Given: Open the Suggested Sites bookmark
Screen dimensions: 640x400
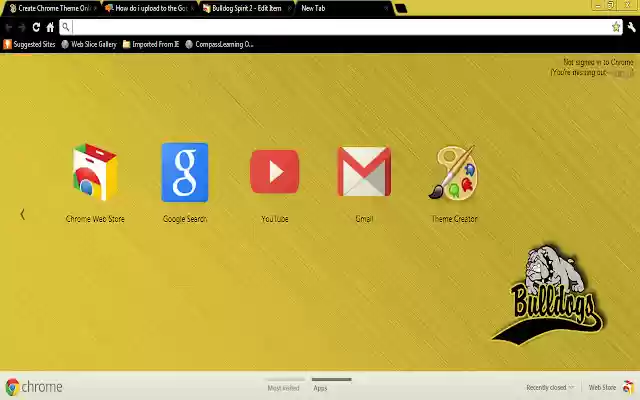Looking at the screenshot, I should (29, 44).
